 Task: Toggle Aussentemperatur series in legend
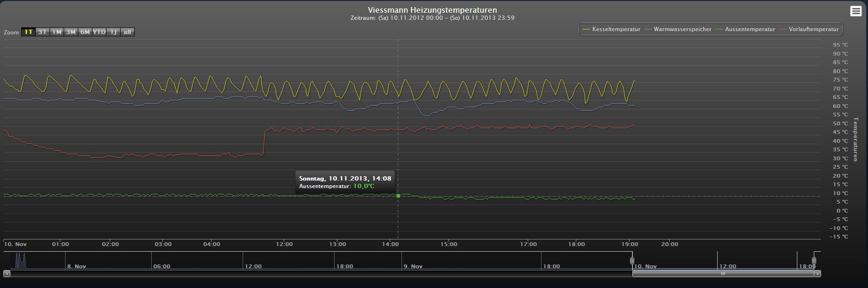coord(745,29)
